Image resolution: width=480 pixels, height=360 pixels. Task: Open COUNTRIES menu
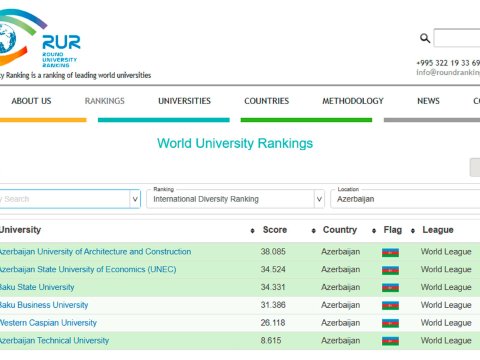267,101
